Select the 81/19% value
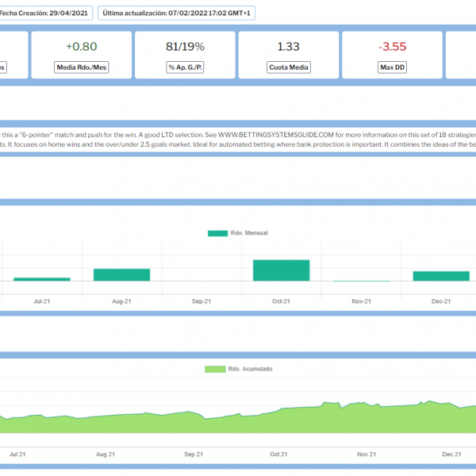The width and height of the screenshot is (476, 476). click(185, 47)
